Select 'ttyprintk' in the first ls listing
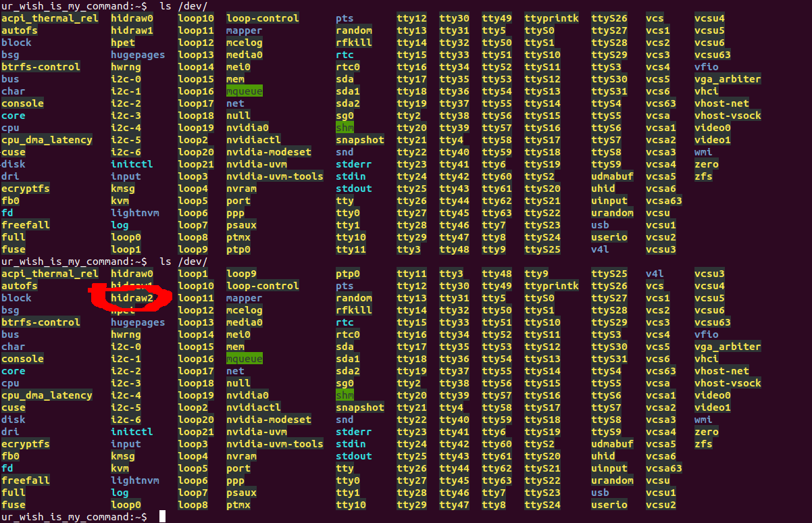Image resolution: width=812 pixels, height=523 pixels. [x=552, y=18]
